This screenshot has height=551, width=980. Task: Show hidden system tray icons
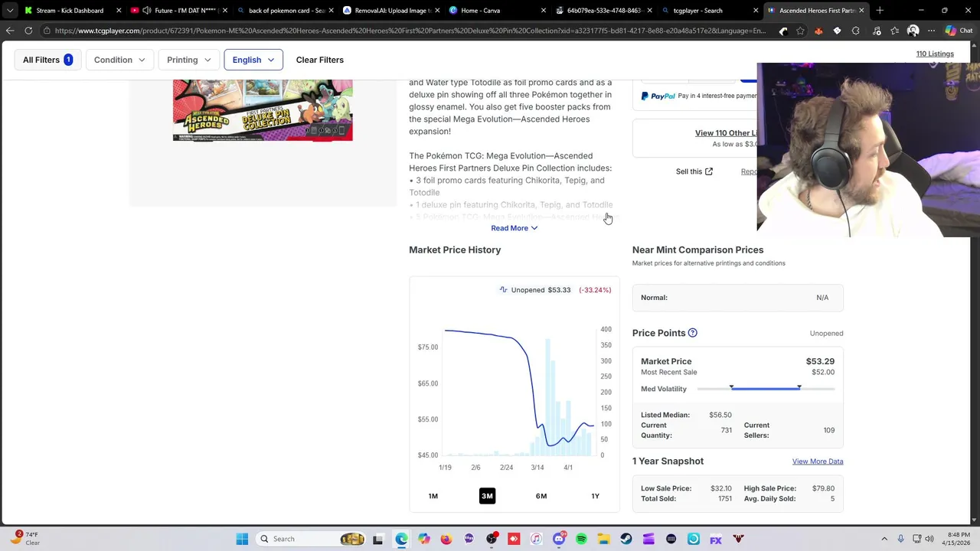click(884, 539)
